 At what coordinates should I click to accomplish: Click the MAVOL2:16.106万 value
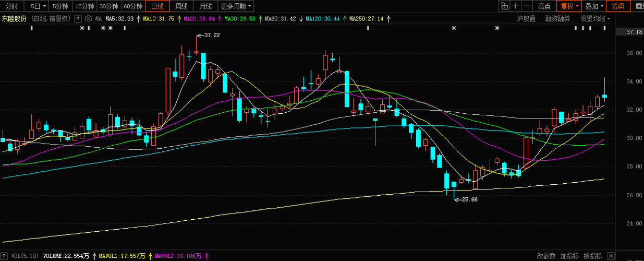point(179,256)
